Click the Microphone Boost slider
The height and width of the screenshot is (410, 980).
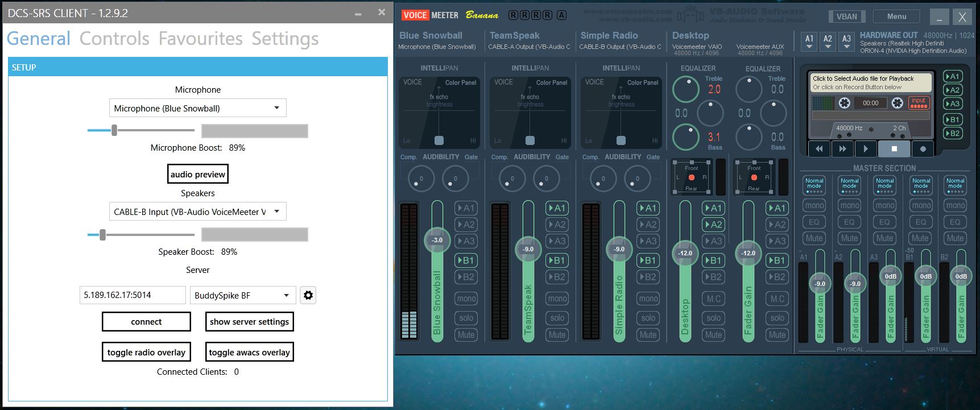140,131
